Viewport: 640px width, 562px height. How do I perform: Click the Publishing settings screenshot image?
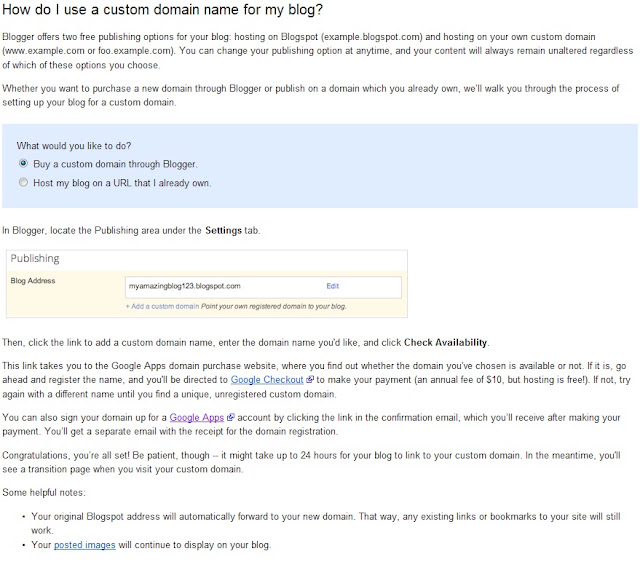[207, 284]
